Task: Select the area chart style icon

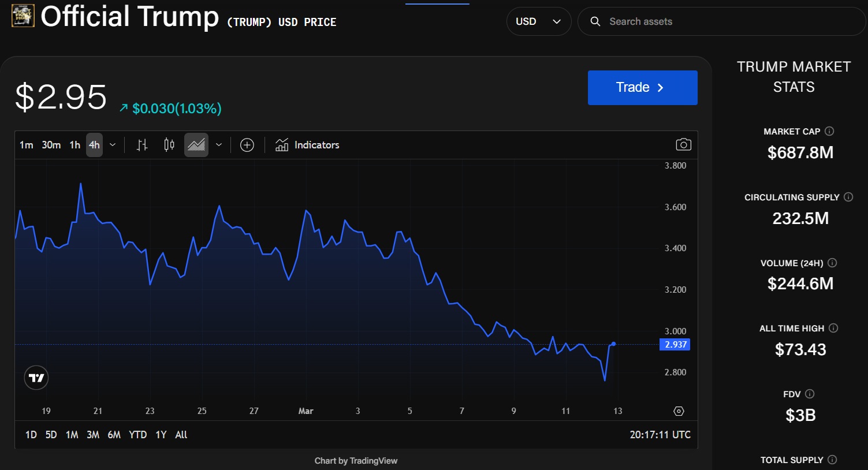Action: (196, 145)
